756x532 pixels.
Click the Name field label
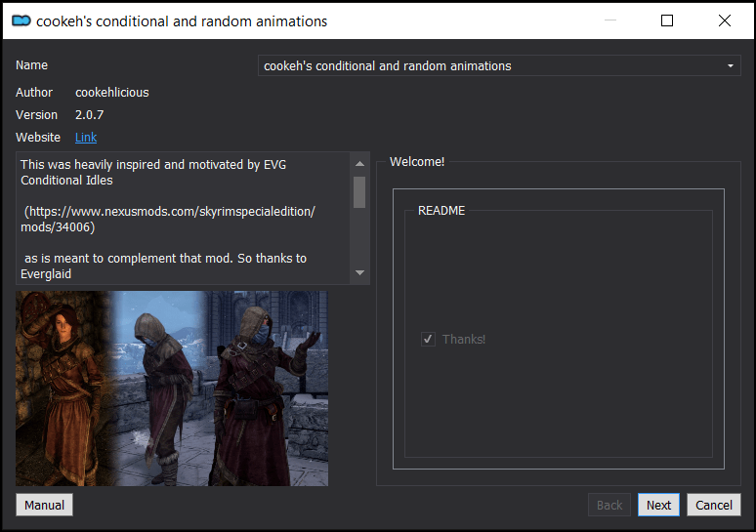[x=32, y=65]
